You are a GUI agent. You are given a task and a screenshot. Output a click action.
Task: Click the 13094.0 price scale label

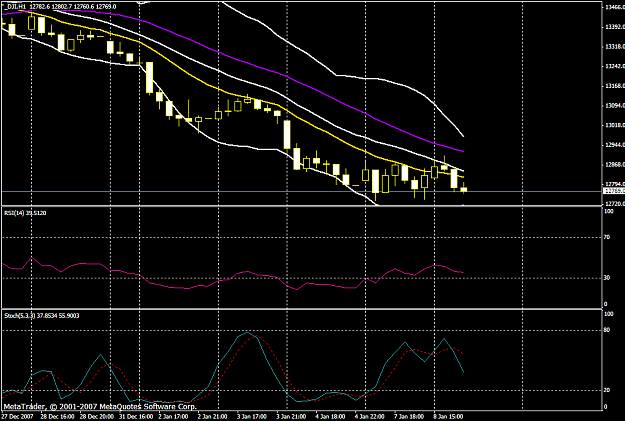(615, 106)
